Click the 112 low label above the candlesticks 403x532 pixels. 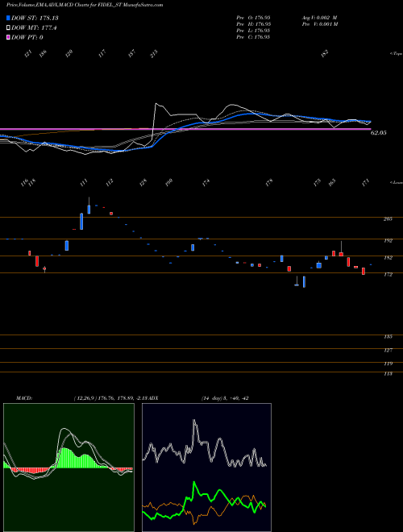pyautogui.click(x=110, y=182)
